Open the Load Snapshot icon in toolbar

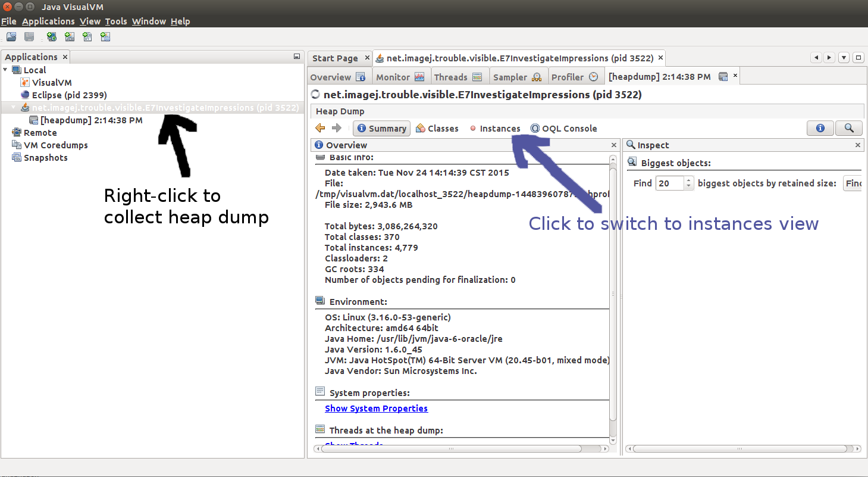11,36
